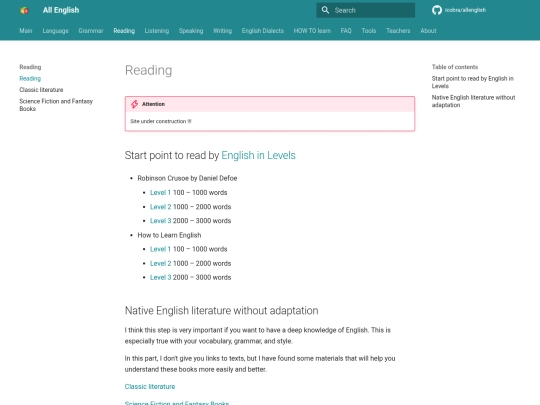The image size is (540, 405).
Task: Open the Grammar tab
Action: point(91,31)
